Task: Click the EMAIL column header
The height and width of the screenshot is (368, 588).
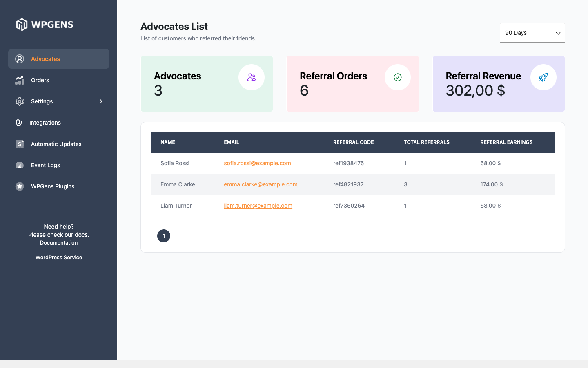Action: click(232, 142)
